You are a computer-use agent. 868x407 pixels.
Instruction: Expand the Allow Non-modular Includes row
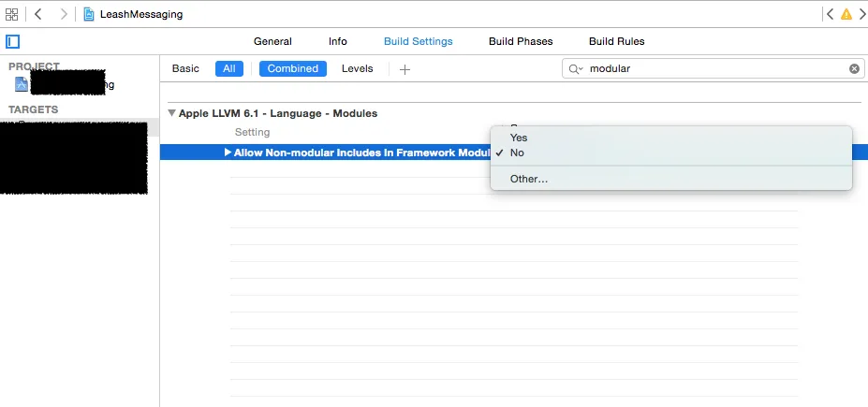click(x=228, y=153)
